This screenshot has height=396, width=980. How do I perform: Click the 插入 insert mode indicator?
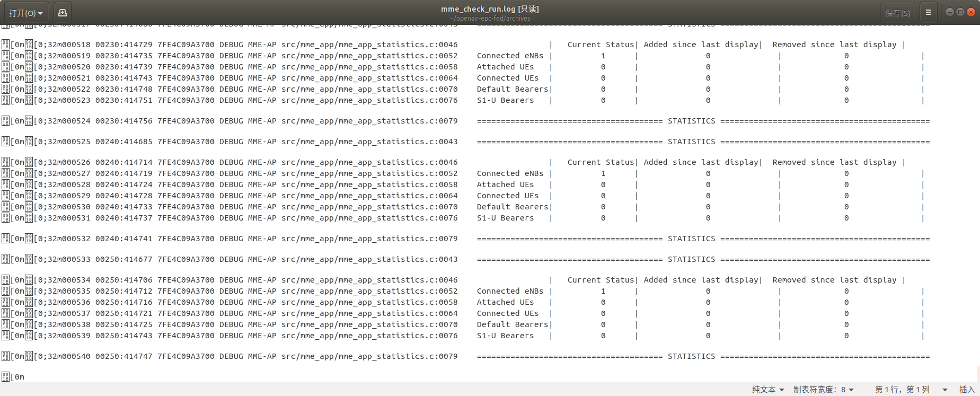click(x=967, y=390)
